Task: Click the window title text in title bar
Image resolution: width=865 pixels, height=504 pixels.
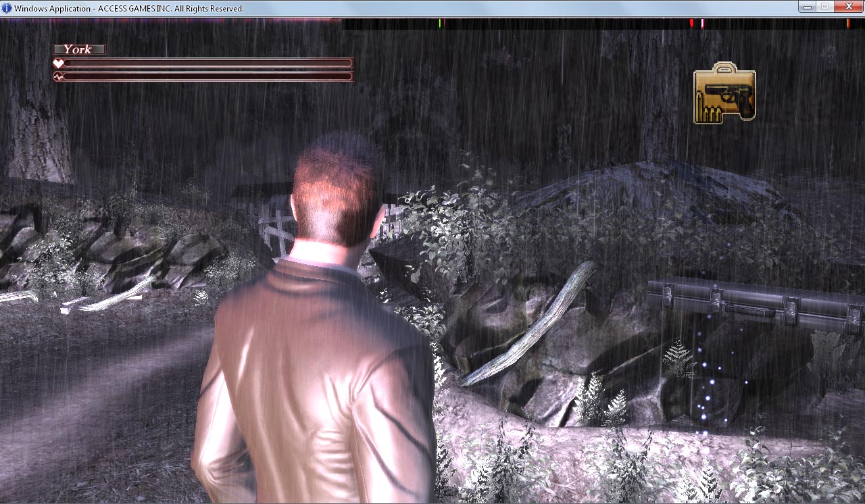Action: point(128,8)
